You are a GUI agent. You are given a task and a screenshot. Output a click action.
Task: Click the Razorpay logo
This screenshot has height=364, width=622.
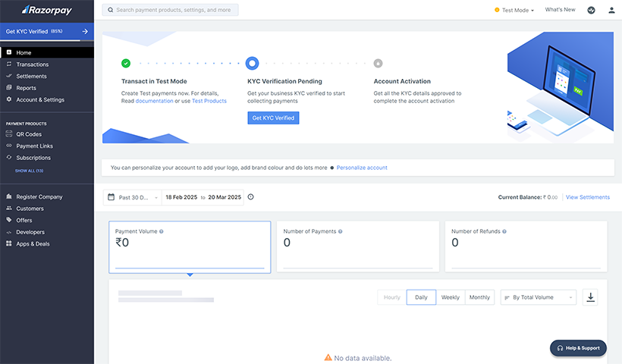click(47, 10)
